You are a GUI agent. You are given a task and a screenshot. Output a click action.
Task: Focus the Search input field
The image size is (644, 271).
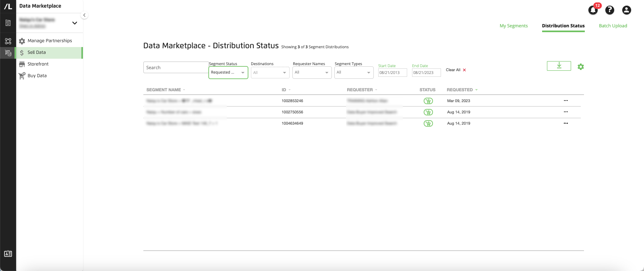point(176,68)
